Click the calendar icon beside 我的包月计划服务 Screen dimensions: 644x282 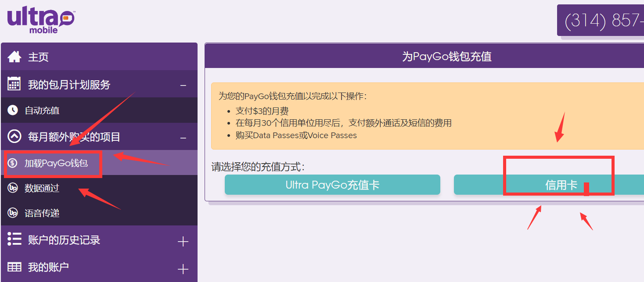(14, 84)
